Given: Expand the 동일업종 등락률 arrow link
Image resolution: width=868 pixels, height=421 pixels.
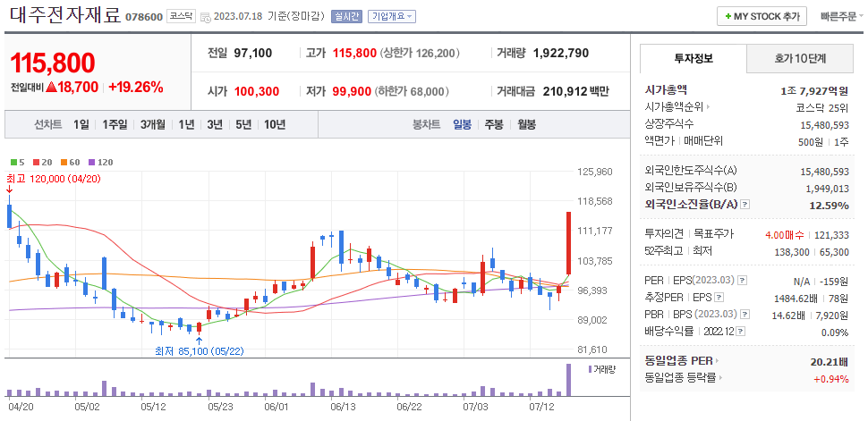Looking at the screenshot, I should (720, 378).
